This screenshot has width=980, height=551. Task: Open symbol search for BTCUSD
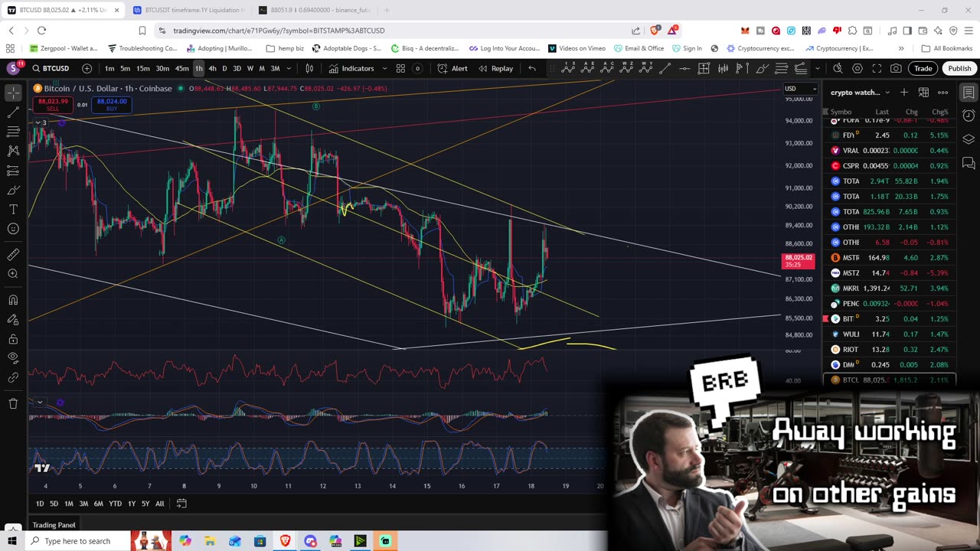pos(51,69)
